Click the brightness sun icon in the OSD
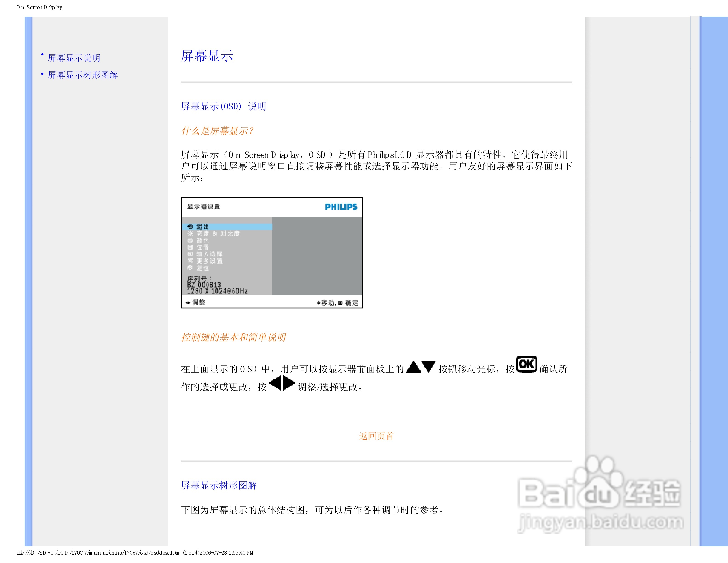This screenshot has width=728, height=563. pyautogui.click(x=190, y=233)
